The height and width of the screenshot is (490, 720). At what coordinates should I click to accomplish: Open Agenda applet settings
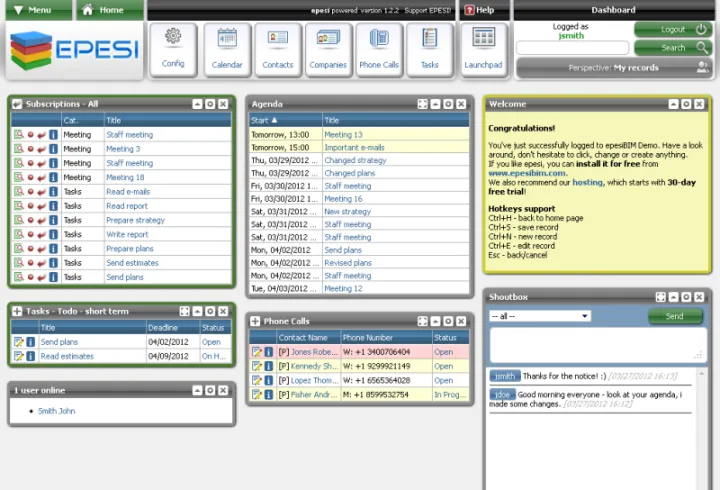[448, 104]
